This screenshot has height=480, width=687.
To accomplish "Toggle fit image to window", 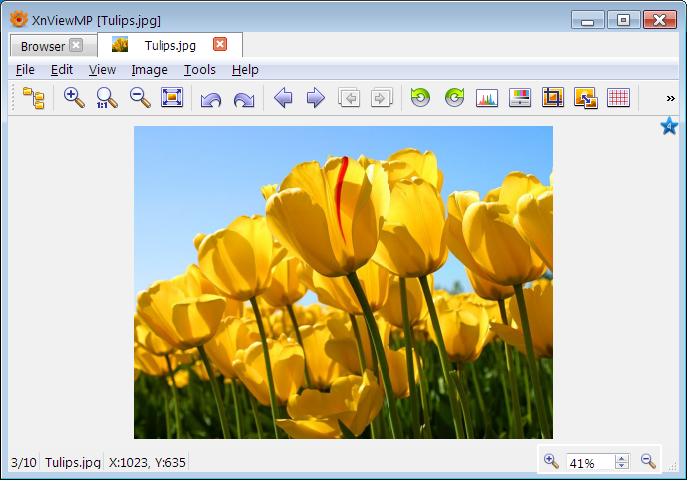I will [x=172, y=98].
